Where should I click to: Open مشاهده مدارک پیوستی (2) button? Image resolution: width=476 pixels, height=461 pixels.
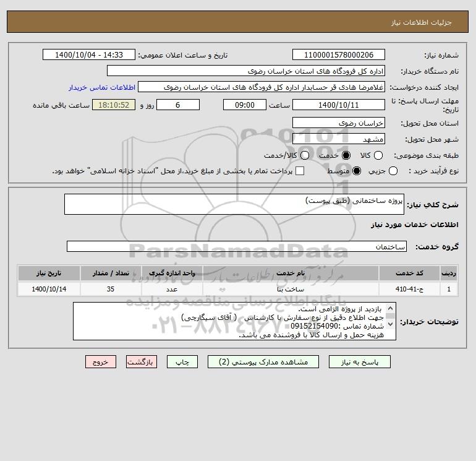263,362
